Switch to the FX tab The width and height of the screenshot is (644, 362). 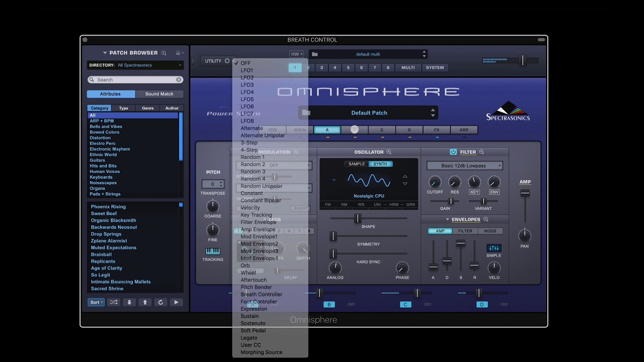tap(437, 130)
